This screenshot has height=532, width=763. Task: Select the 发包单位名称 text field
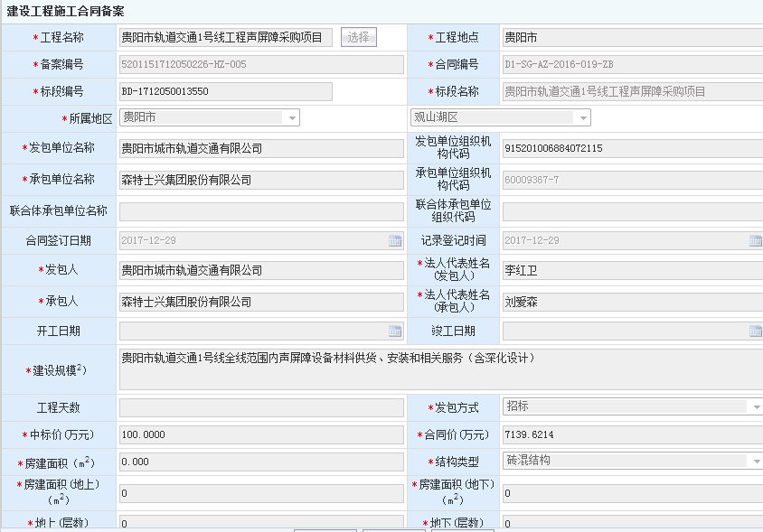pyautogui.click(x=261, y=148)
